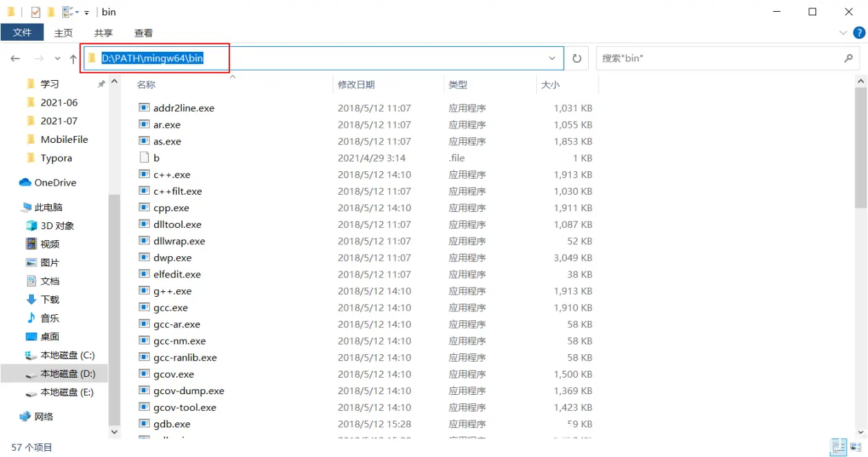Select the gcc.exe file icon
Viewport: 868px width, 457px height.
144,307
